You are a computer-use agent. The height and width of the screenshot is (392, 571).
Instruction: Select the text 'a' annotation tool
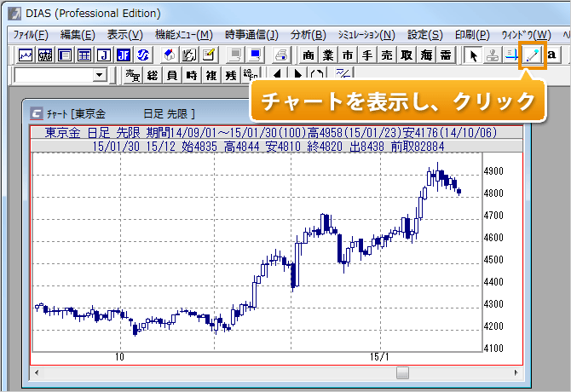pos(552,55)
